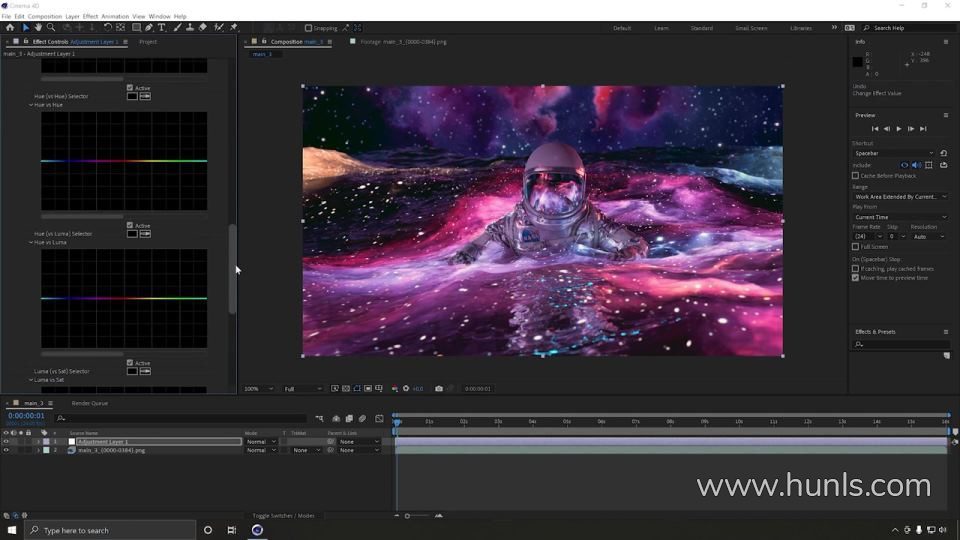The height and width of the screenshot is (540, 960).
Task: Uncheck Active for Hue vs Hue curve
Action: (130, 88)
